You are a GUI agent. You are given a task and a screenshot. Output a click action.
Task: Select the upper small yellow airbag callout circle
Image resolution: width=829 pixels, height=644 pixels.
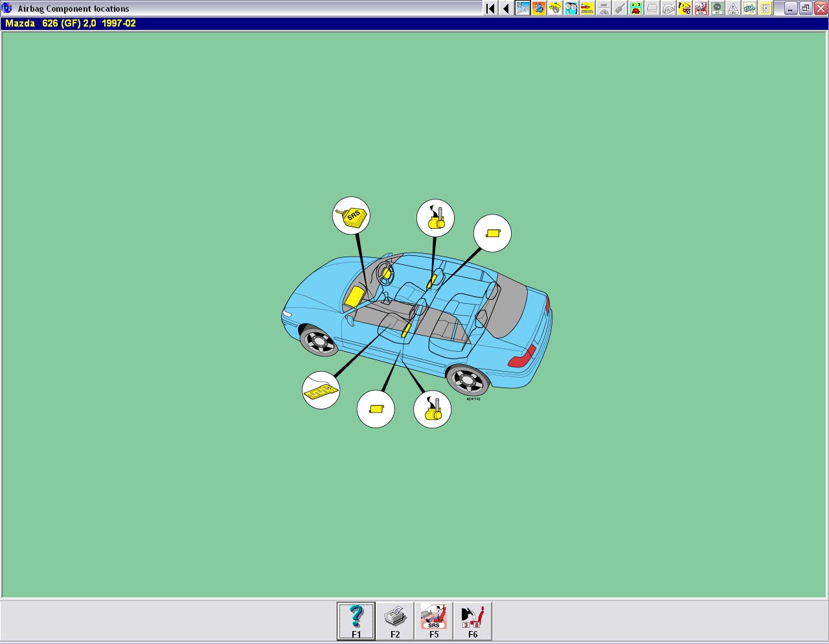tap(492, 233)
